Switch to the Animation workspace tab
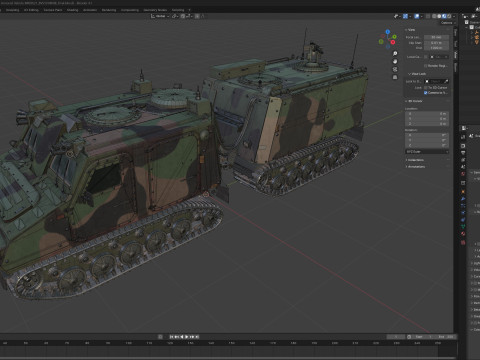This screenshot has height=360, width=480. pos(90,10)
